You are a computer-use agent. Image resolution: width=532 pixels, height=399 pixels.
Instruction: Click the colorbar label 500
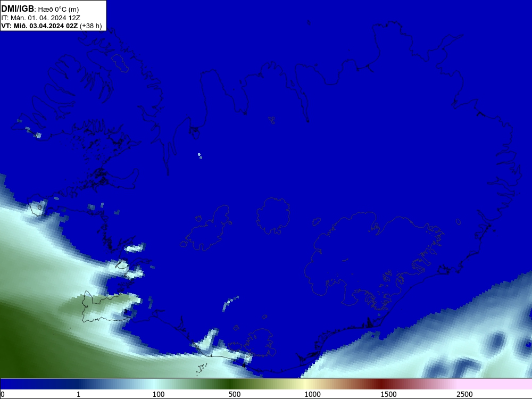[x=235, y=394]
